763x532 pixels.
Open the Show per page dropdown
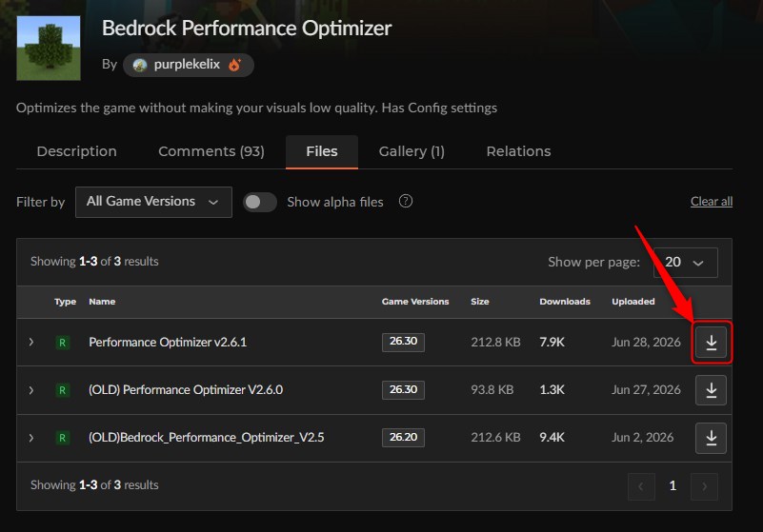coord(685,262)
